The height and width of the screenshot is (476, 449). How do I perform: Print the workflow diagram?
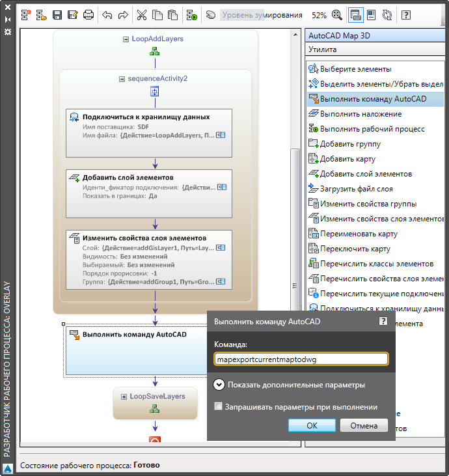(88, 14)
